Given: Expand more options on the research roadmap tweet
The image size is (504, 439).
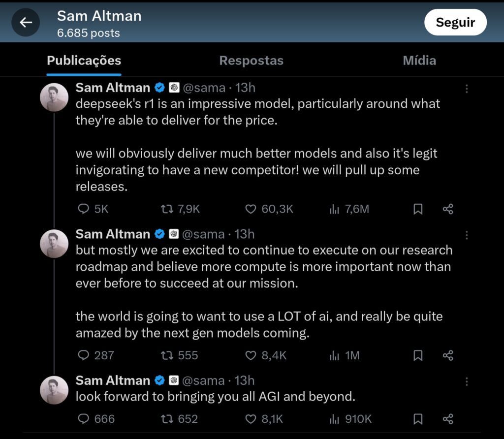Looking at the screenshot, I should click(x=467, y=235).
